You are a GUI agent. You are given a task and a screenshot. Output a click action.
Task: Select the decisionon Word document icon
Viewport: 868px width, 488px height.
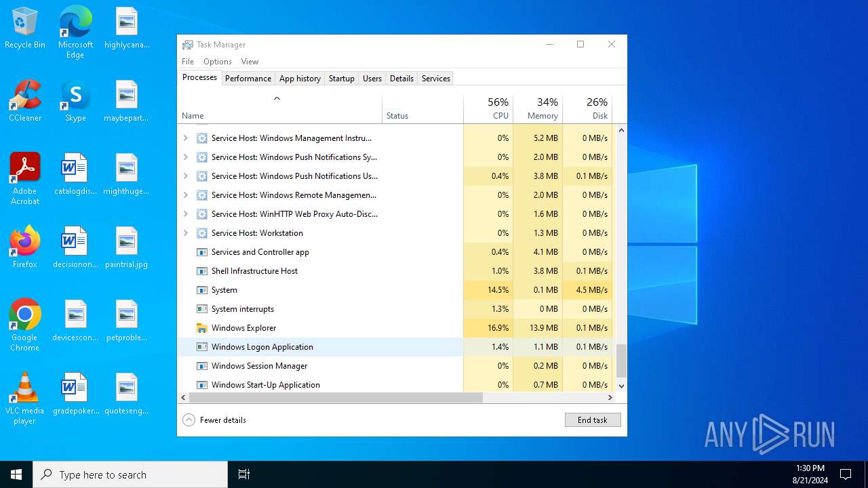click(75, 247)
